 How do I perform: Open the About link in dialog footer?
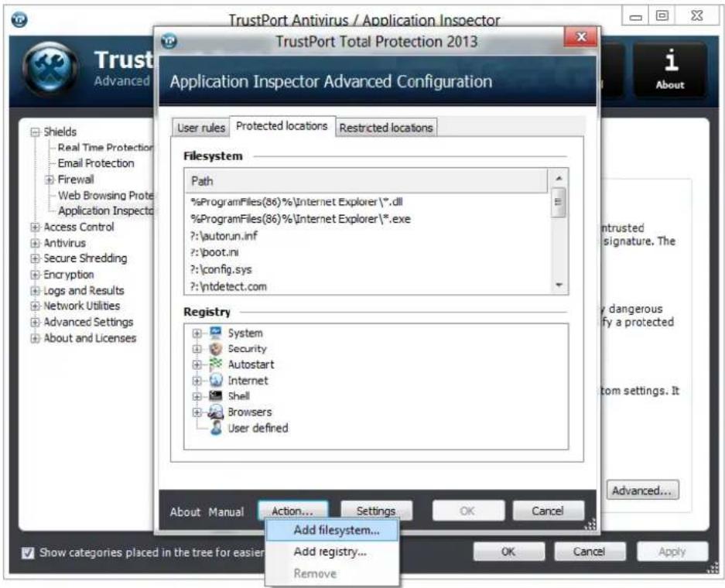tap(185, 512)
